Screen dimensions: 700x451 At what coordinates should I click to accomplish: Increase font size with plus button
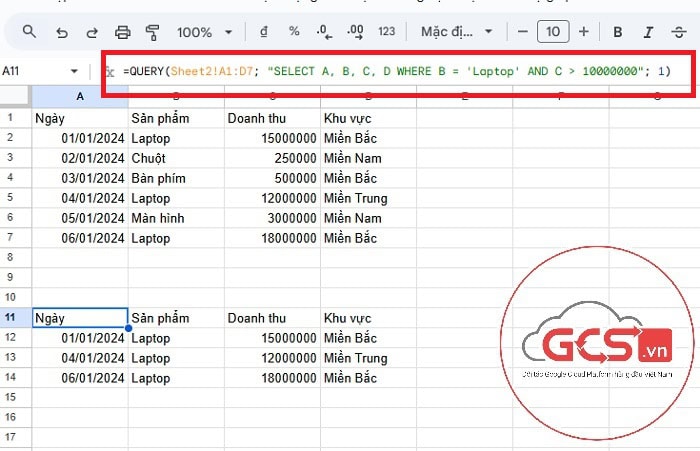tap(584, 32)
